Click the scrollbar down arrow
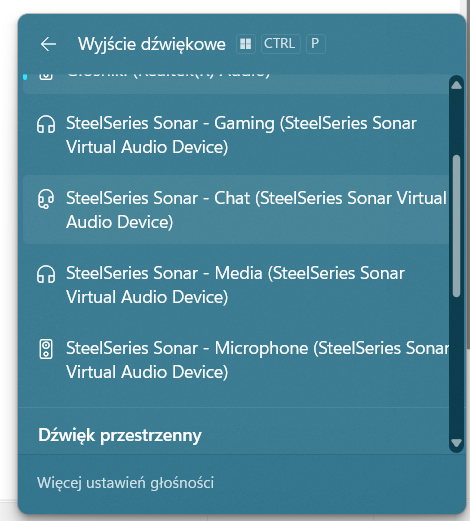470x521 pixels. (x=456, y=443)
